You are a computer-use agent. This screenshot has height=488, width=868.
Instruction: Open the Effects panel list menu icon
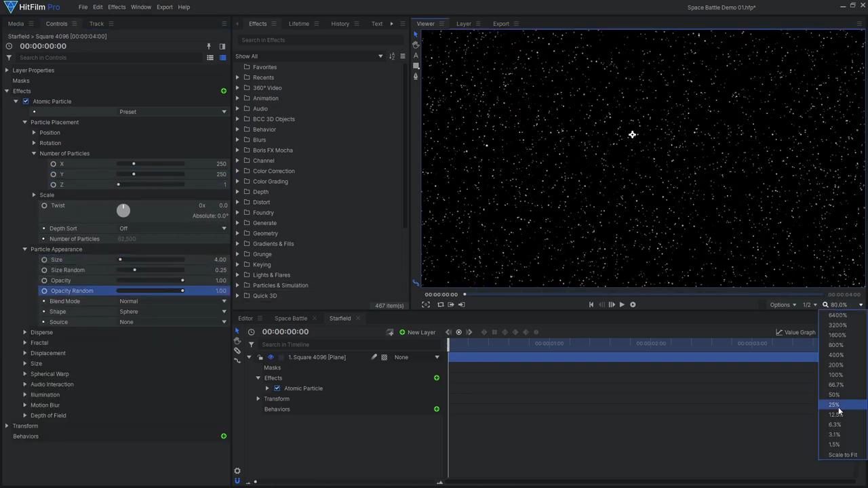point(402,56)
